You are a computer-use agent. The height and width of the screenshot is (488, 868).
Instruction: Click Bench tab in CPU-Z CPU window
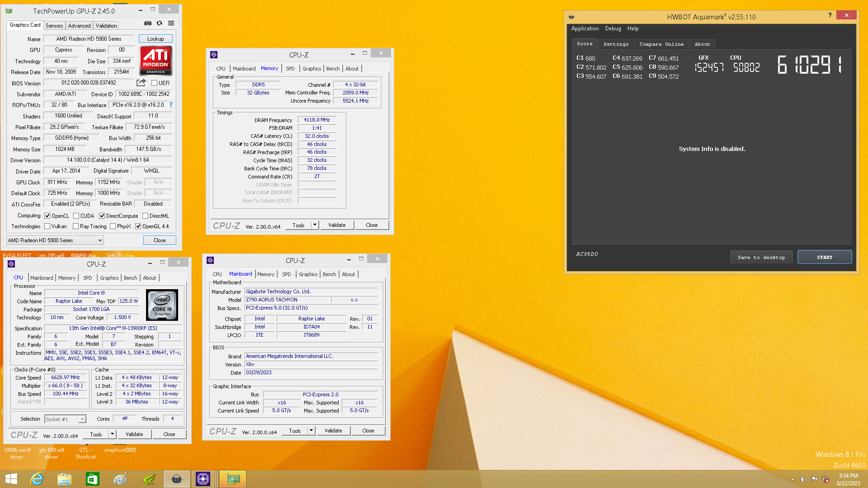click(131, 278)
